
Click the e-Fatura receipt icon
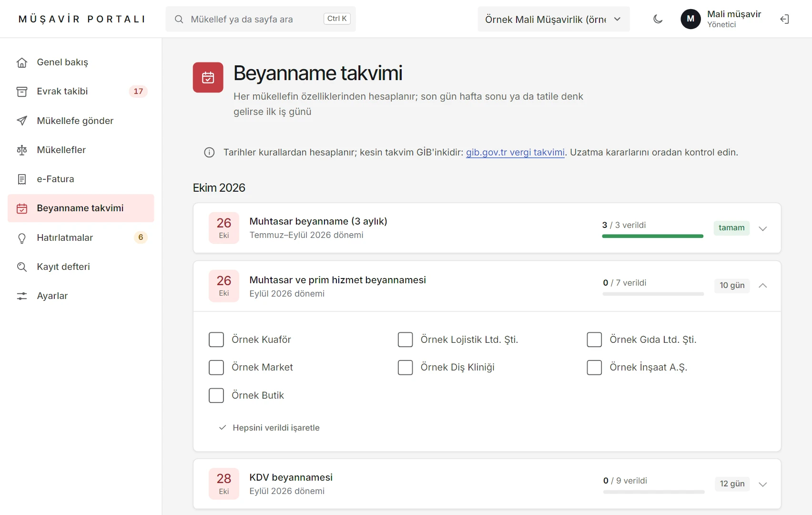click(22, 179)
